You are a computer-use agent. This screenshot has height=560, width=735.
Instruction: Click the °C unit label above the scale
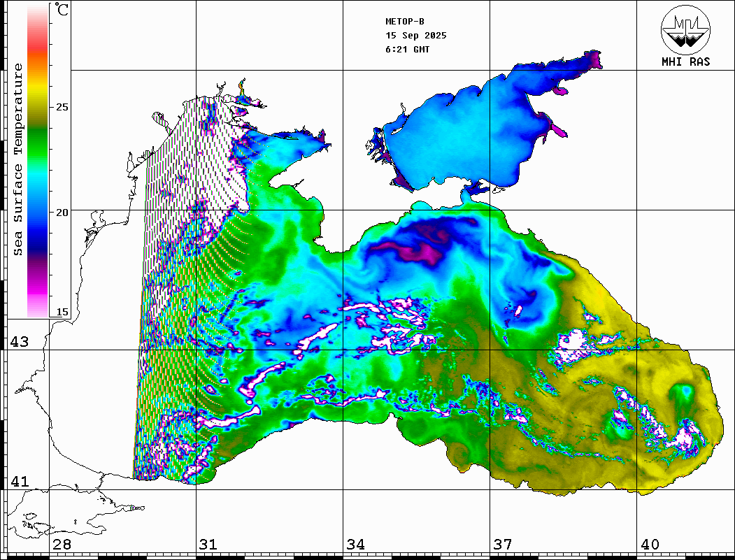[x=63, y=10]
